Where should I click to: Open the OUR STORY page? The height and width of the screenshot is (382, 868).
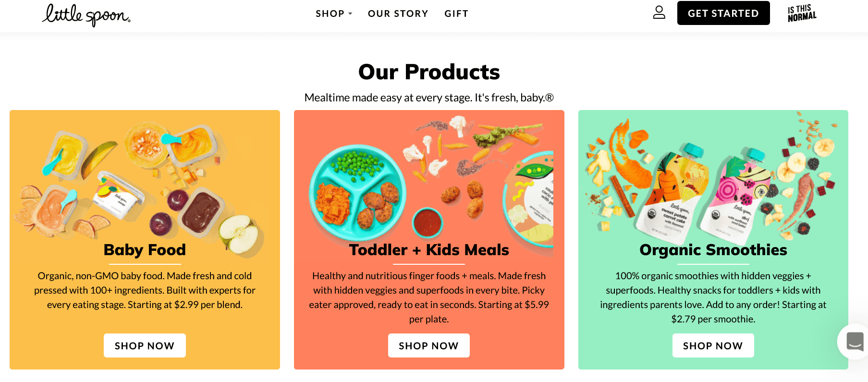click(x=398, y=13)
